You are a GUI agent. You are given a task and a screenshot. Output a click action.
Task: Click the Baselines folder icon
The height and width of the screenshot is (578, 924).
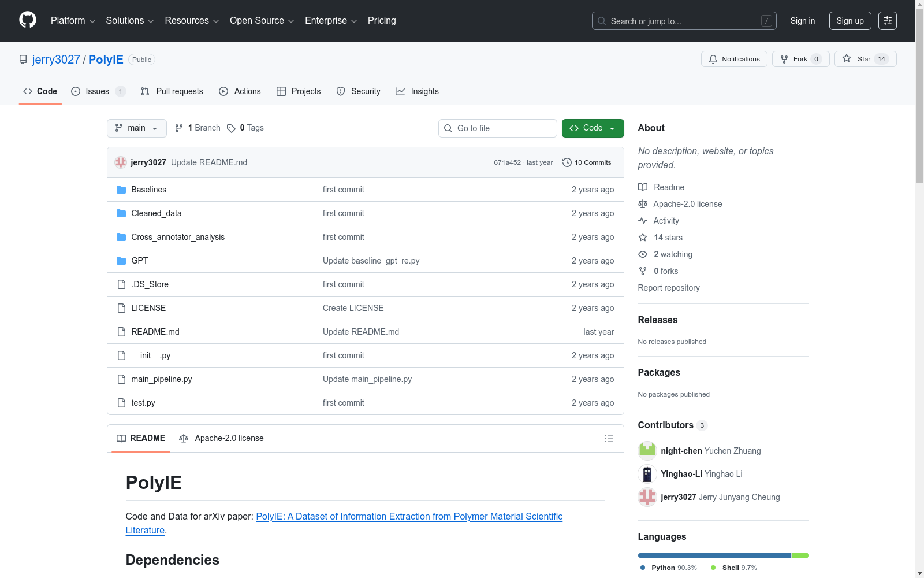pos(121,190)
